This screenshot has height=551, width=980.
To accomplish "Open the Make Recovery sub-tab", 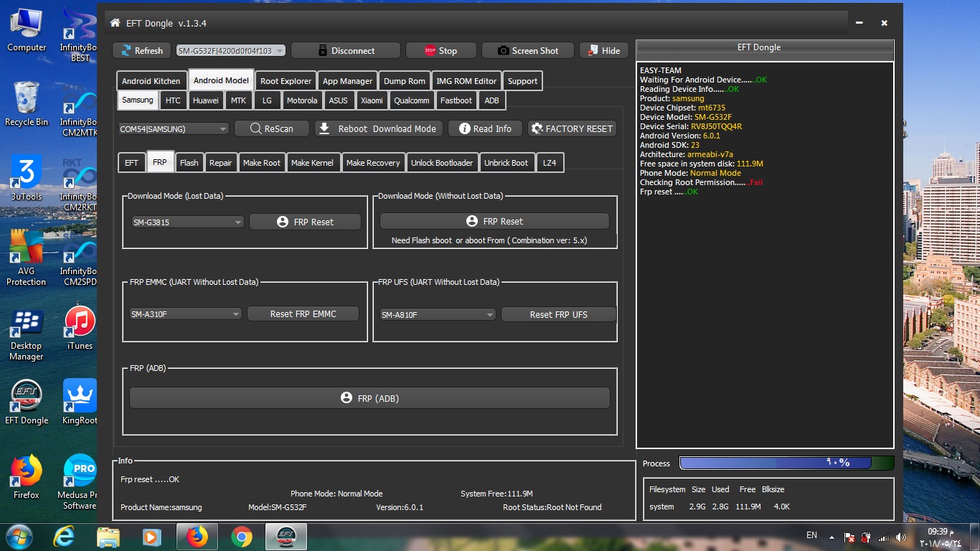I will [x=373, y=163].
